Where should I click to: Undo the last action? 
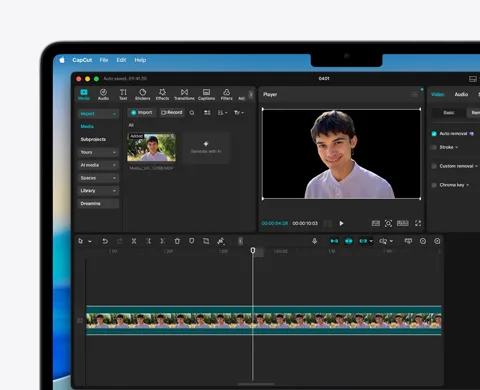(105, 241)
